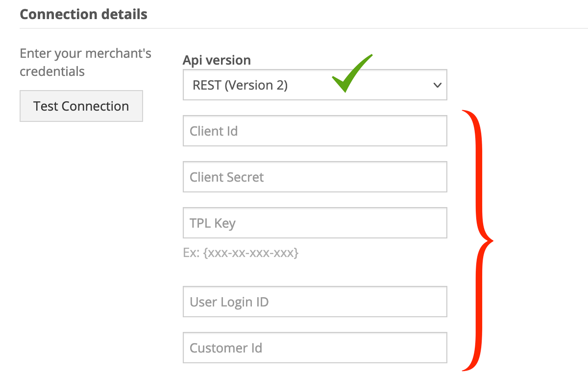The width and height of the screenshot is (588, 376).
Task: Select the Connection details heading text
Action: click(x=83, y=14)
